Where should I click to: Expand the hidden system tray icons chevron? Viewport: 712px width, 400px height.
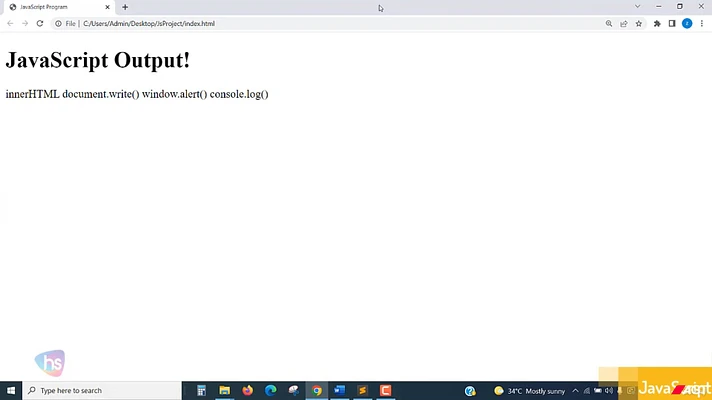pos(575,391)
